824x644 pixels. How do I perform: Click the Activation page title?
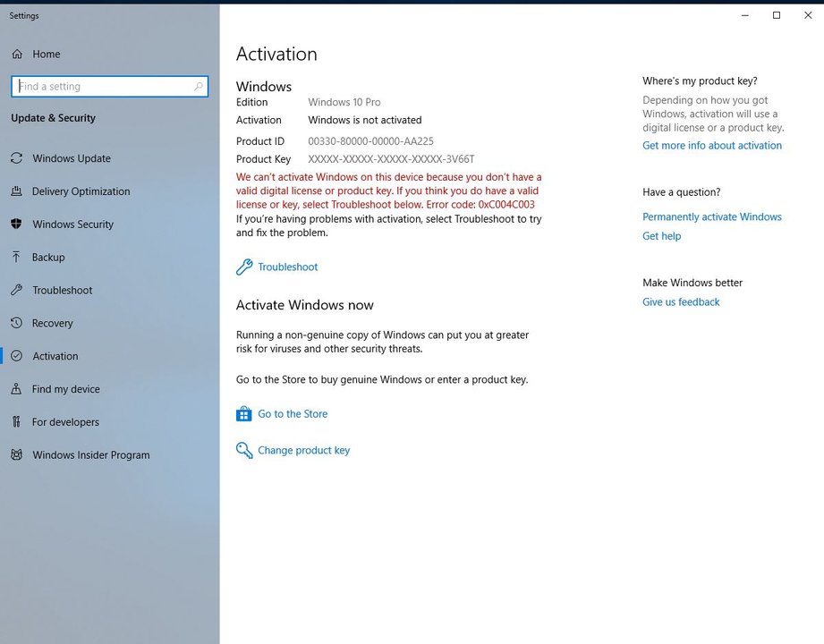tap(276, 54)
